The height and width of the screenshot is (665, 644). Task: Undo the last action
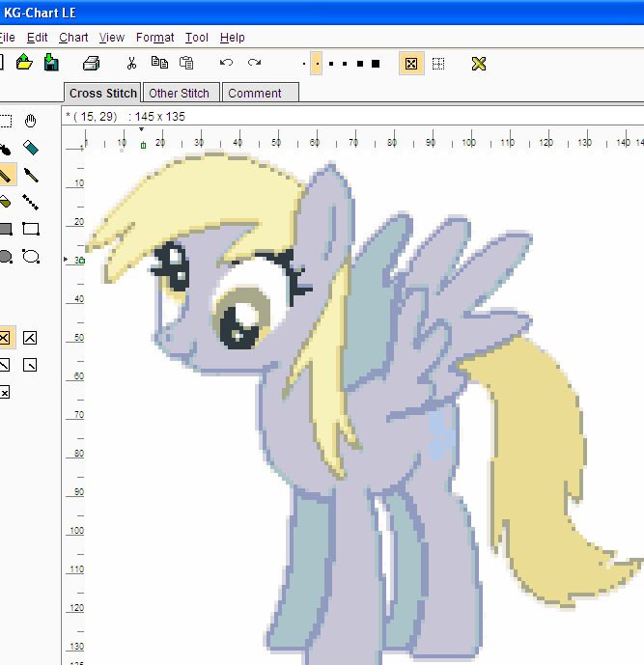pyautogui.click(x=226, y=63)
